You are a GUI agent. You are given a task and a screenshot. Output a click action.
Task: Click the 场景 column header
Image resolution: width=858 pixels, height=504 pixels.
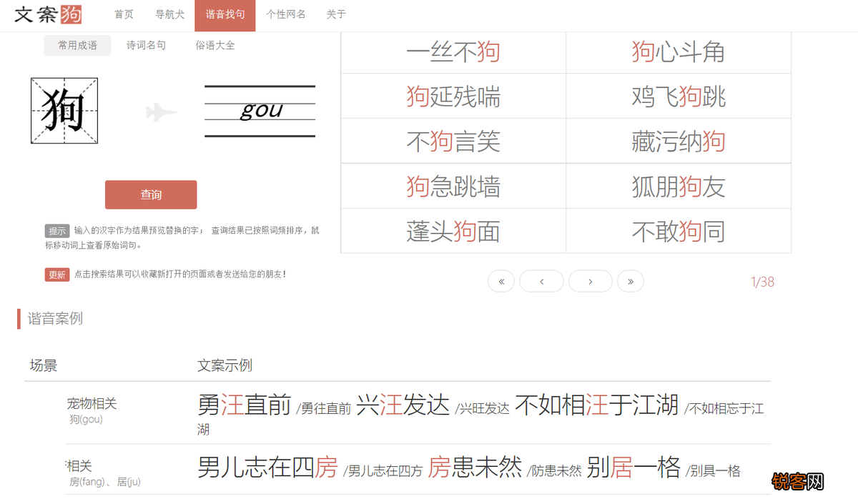[44, 366]
